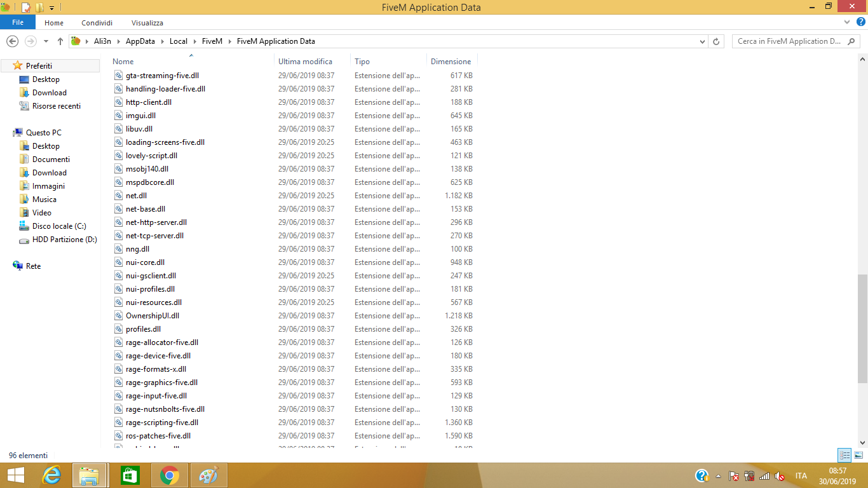
Task: Click the Windows Start button
Action: tap(15, 475)
